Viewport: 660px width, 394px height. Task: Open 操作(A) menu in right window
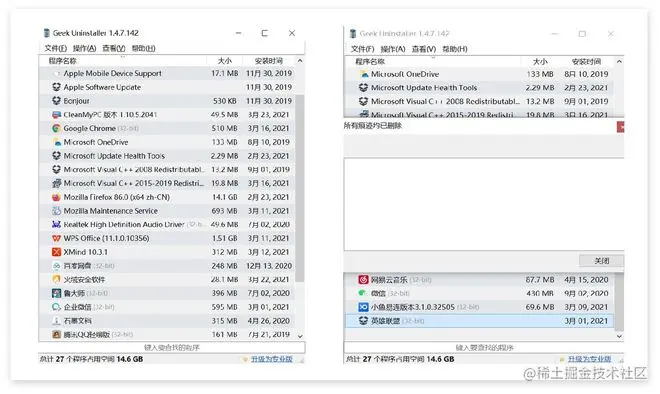393,49
